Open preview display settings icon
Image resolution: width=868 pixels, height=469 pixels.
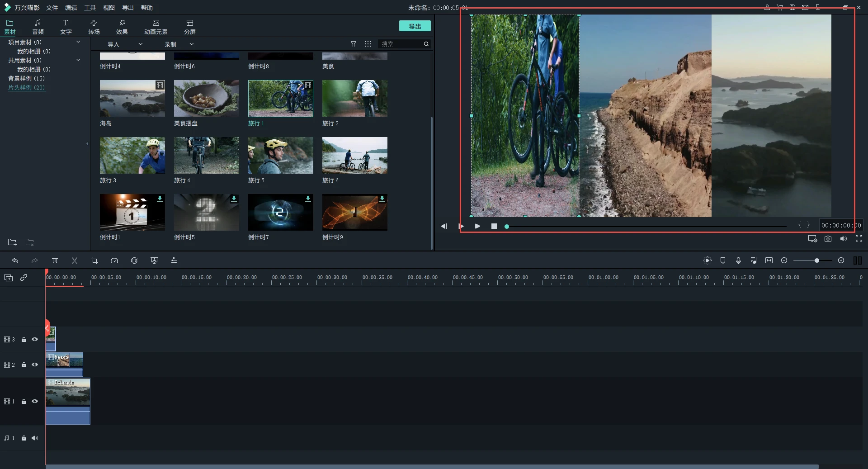point(812,239)
